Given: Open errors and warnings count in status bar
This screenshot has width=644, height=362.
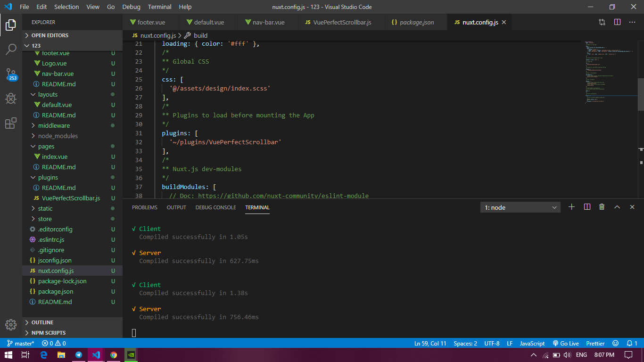Looking at the screenshot, I should coord(54,343).
